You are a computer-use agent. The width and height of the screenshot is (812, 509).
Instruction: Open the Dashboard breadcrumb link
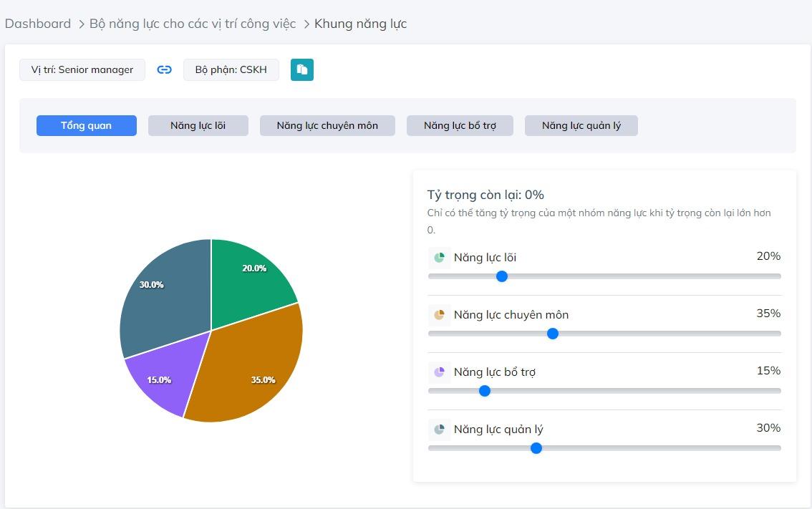coord(38,24)
